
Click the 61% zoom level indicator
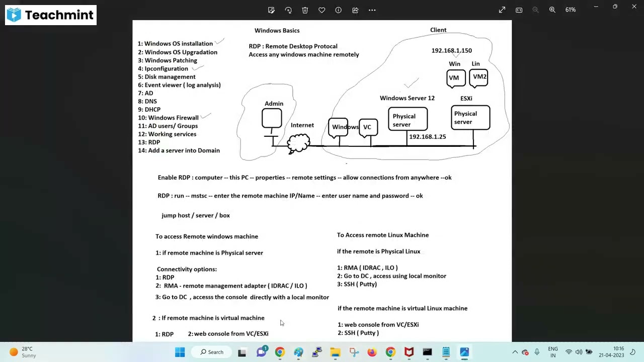click(x=570, y=10)
